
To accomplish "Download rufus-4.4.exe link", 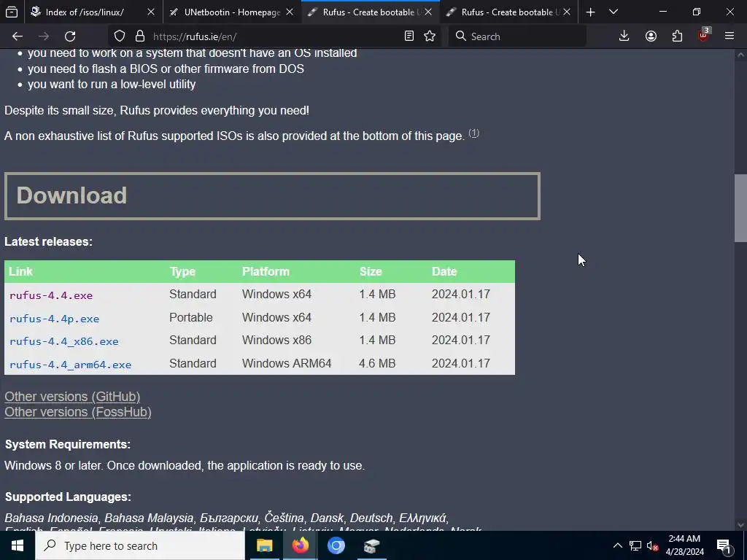I will pyautogui.click(x=51, y=295).
